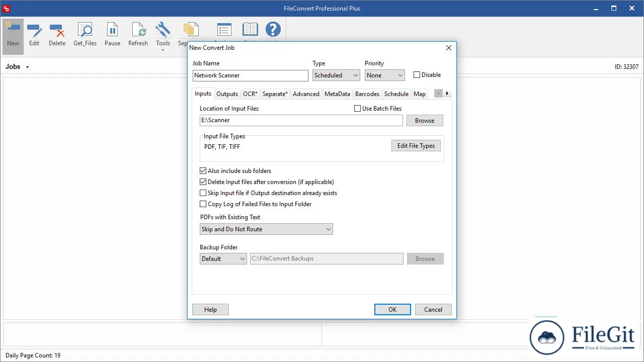Click the Edit File Types button
Screen dimensions: 644x362
pos(416,146)
